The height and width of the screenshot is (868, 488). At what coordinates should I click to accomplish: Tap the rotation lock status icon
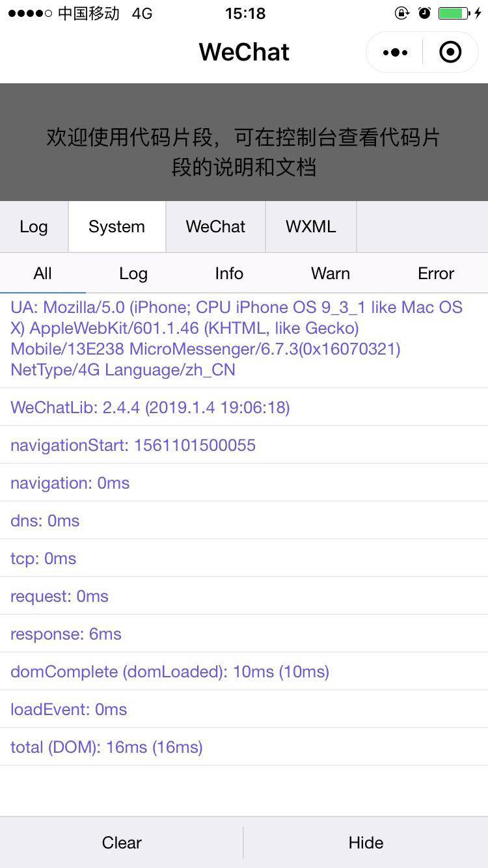coord(402,13)
